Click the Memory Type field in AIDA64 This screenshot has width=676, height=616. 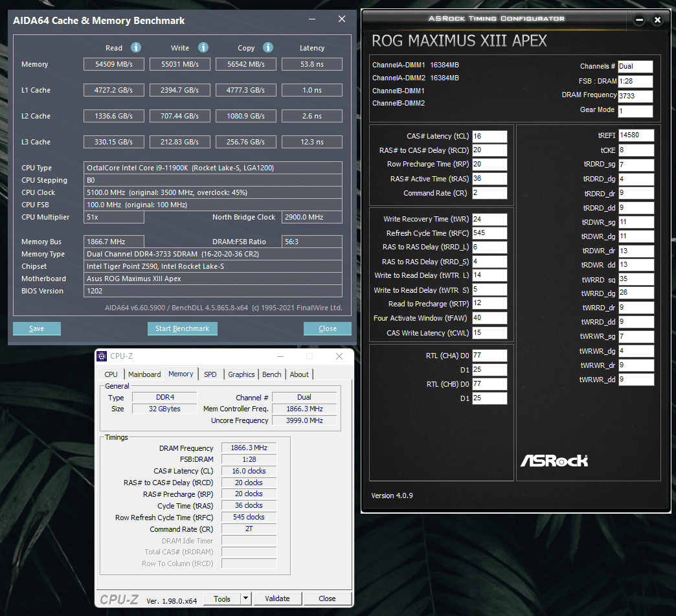pyautogui.click(x=213, y=254)
